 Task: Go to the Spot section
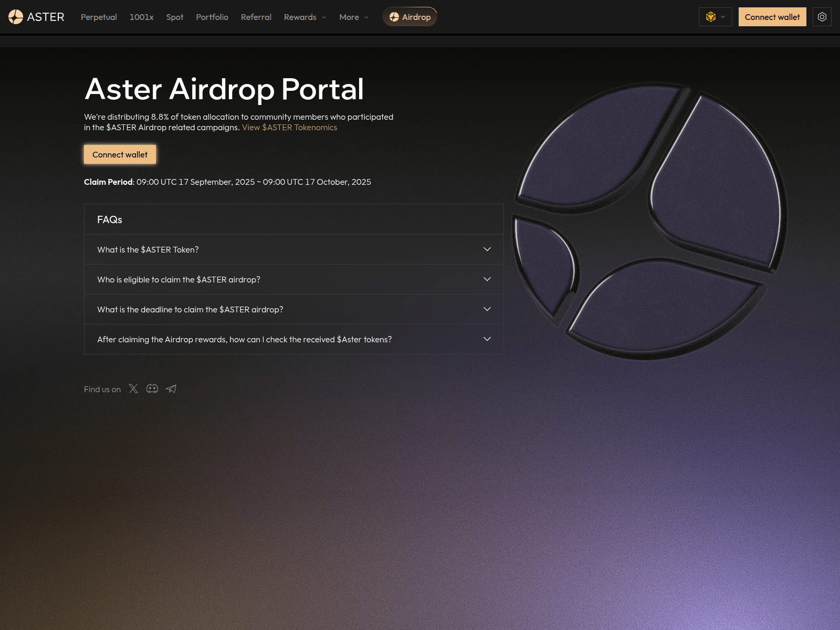(x=174, y=17)
